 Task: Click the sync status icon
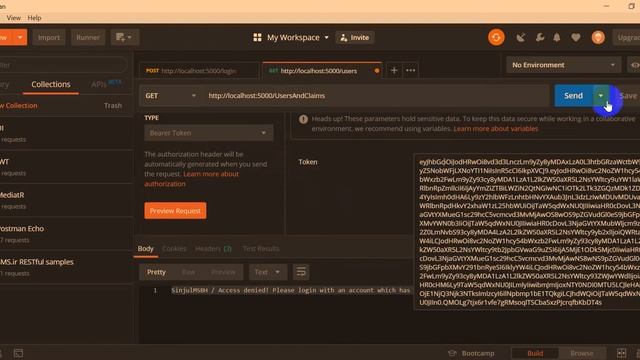(496, 38)
